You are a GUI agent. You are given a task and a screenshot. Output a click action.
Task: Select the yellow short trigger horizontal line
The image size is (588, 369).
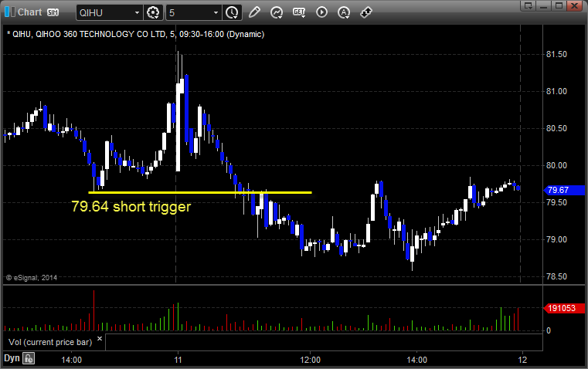(200, 192)
